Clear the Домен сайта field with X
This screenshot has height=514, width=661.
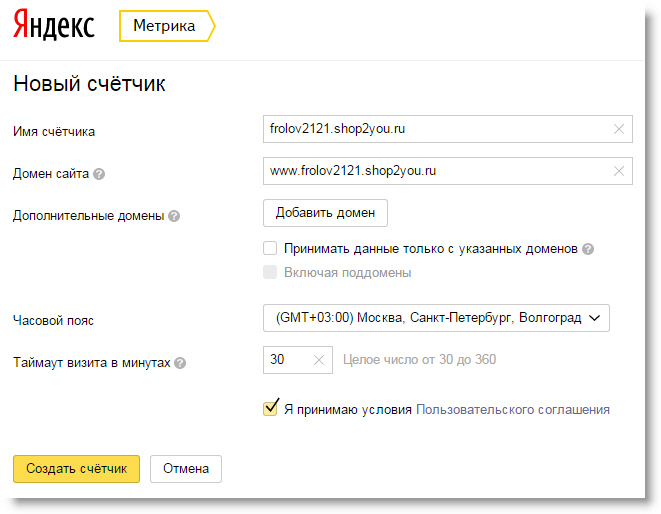(x=618, y=171)
